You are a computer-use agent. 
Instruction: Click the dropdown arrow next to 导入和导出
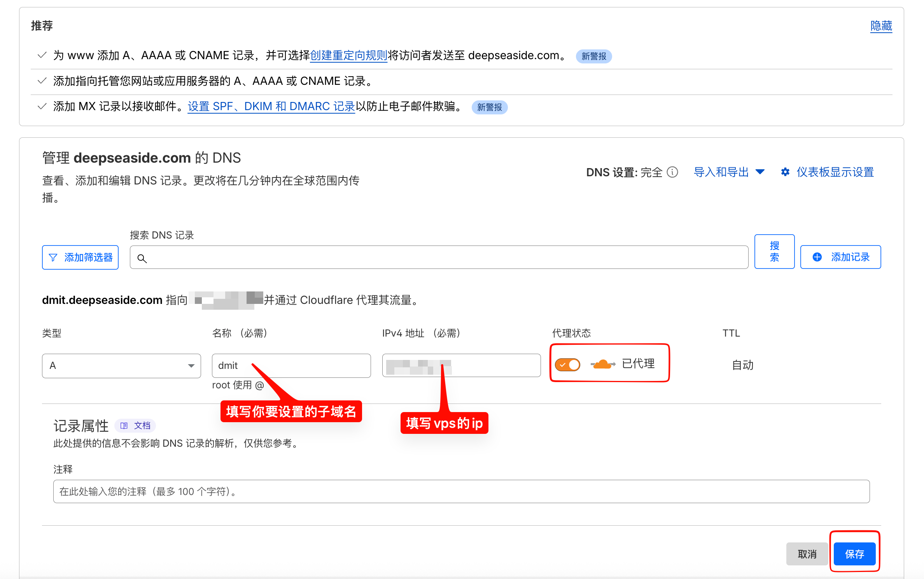[x=760, y=172]
